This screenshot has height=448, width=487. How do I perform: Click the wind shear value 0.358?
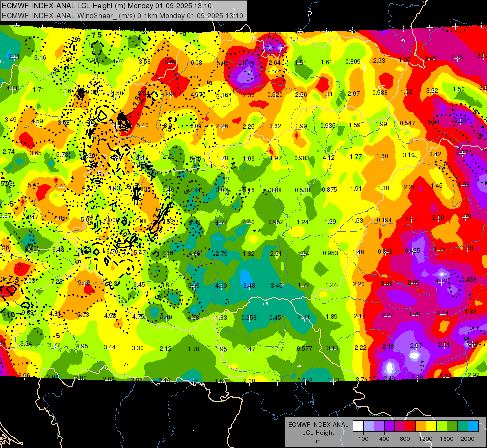(x=249, y=318)
